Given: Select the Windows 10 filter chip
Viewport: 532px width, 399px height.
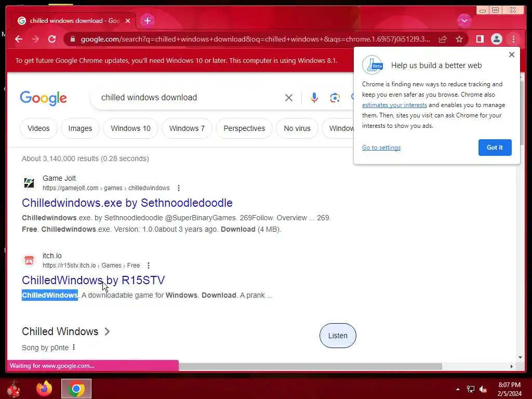Looking at the screenshot, I should tap(130, 129).
